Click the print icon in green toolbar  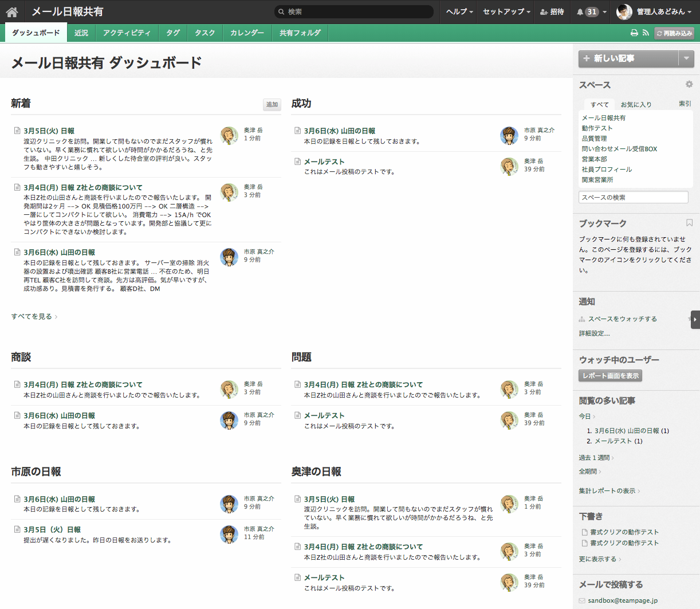point(634,33)
